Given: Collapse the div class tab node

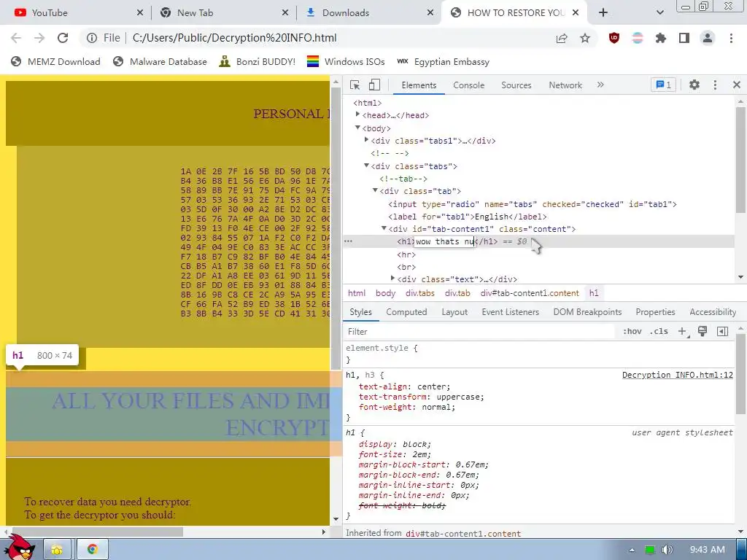Looking at the screenshot, I should click(x=375, y=190).
